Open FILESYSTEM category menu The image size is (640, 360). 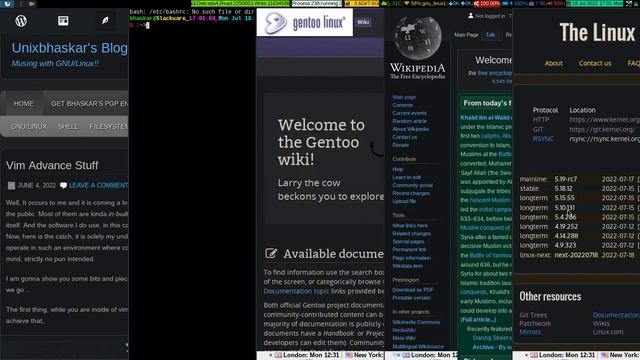point(109,127)
